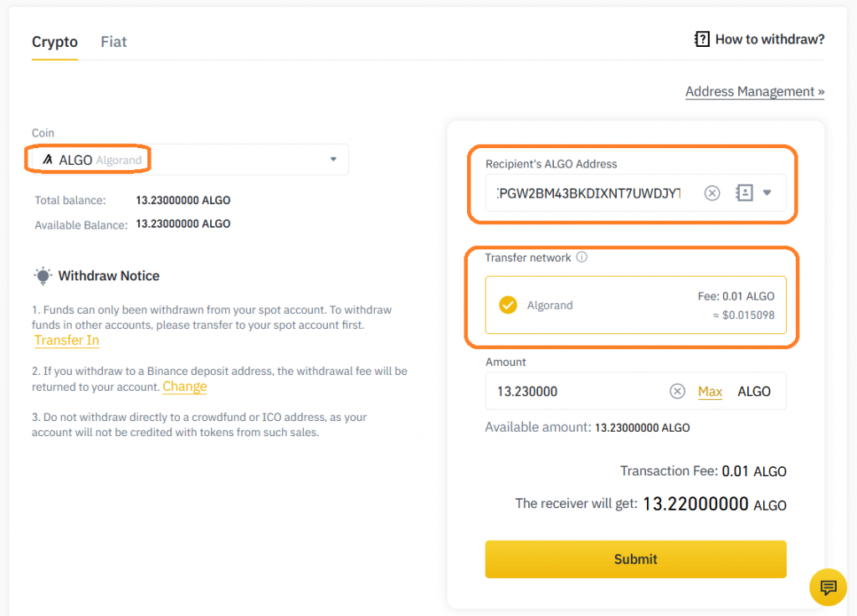Open the Transfer In link
The height and width of the screenshot is (616, 857).
coord(67,341)
